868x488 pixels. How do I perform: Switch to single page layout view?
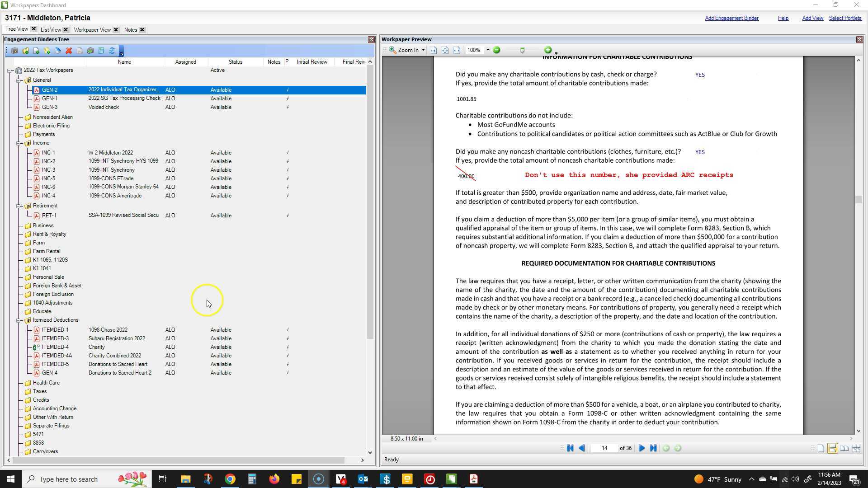pyautogui.click(x=821, y=448)
